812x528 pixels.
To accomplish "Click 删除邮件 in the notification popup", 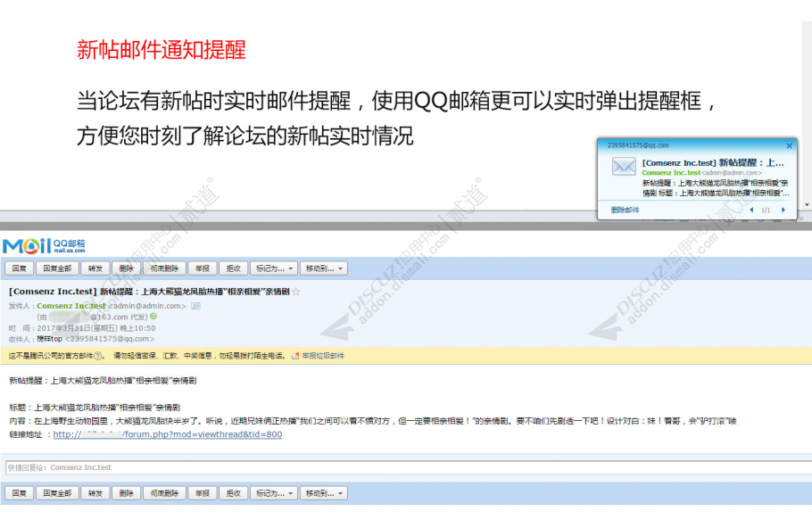I will tap(625, 210).
